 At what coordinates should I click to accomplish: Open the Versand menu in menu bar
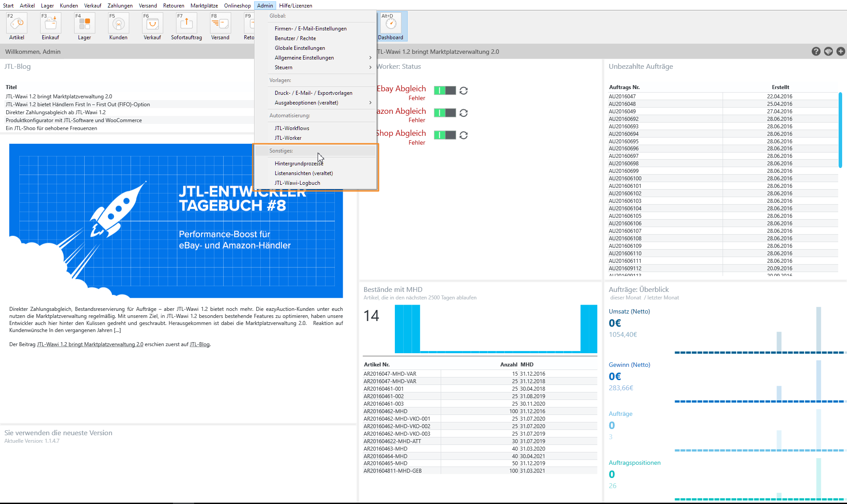[x=148, y=6]
